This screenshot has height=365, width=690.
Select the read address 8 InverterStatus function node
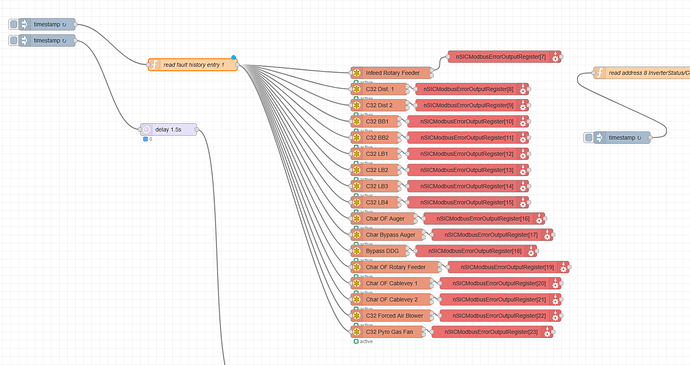point(642,73)
